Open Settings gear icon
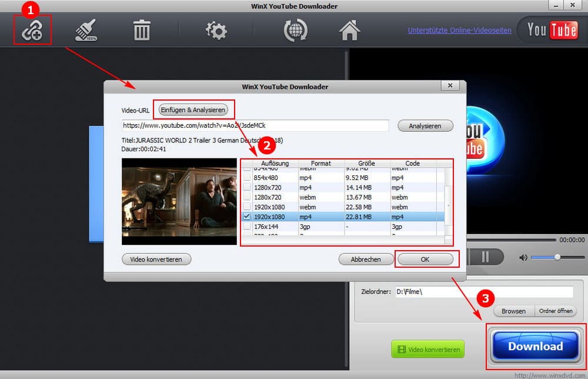The height and width of the screenshot is (379, 588). click(x=216, y=31)
